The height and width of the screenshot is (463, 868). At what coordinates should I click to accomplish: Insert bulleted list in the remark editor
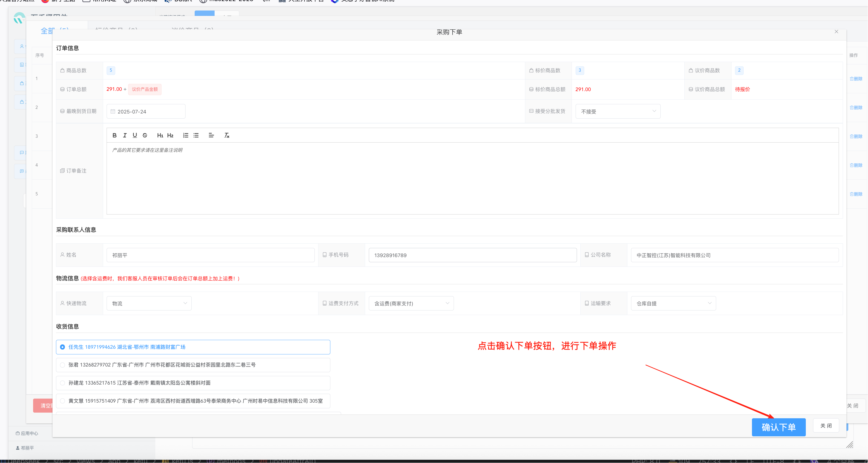[196, 135]
